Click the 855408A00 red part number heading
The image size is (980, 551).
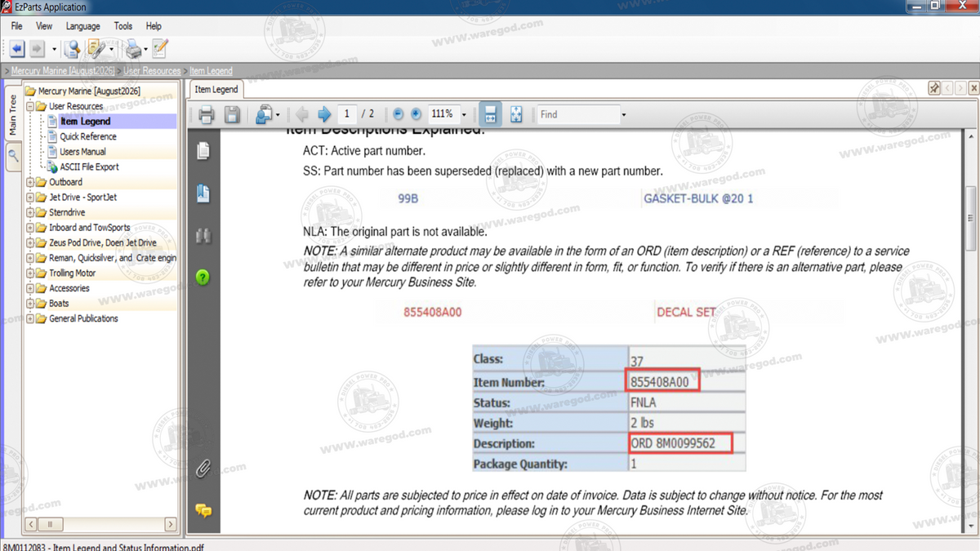point(433,312)
